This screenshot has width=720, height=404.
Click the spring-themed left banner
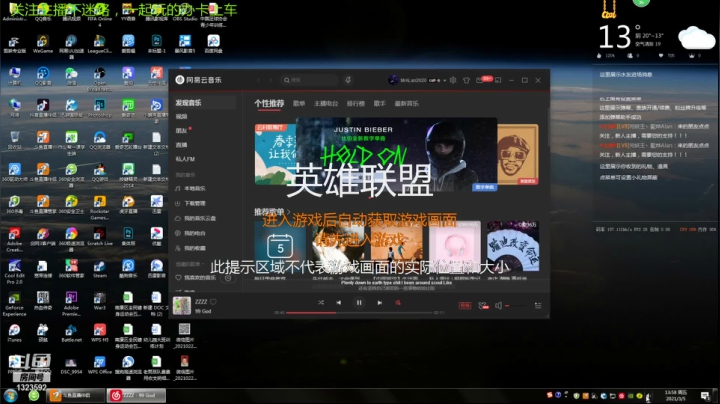[276, 154]
